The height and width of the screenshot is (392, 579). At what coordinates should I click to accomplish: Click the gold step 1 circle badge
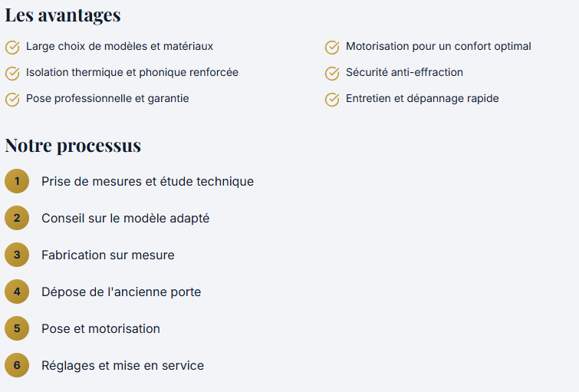(x=17, y=182)
